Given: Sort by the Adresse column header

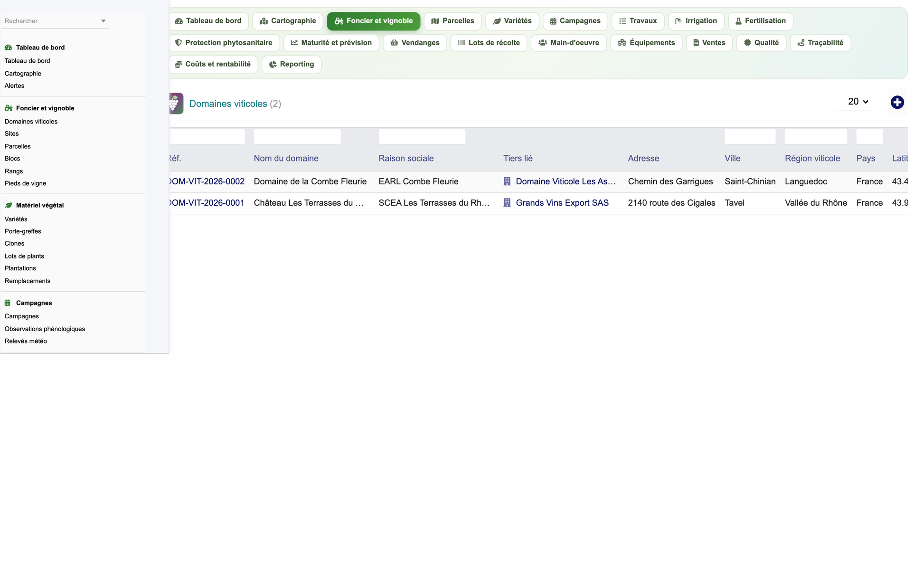Looking at the screenshot, I should tap(643, 158).
